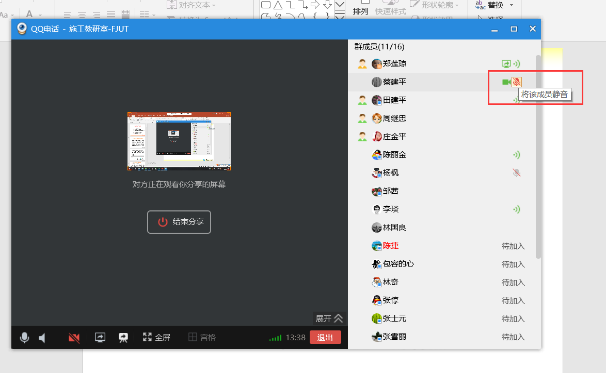This screenshot has height=373, width=606.
Task: Open 替换 replace in background PowerPoint ribbon
Action: point(495,5)
